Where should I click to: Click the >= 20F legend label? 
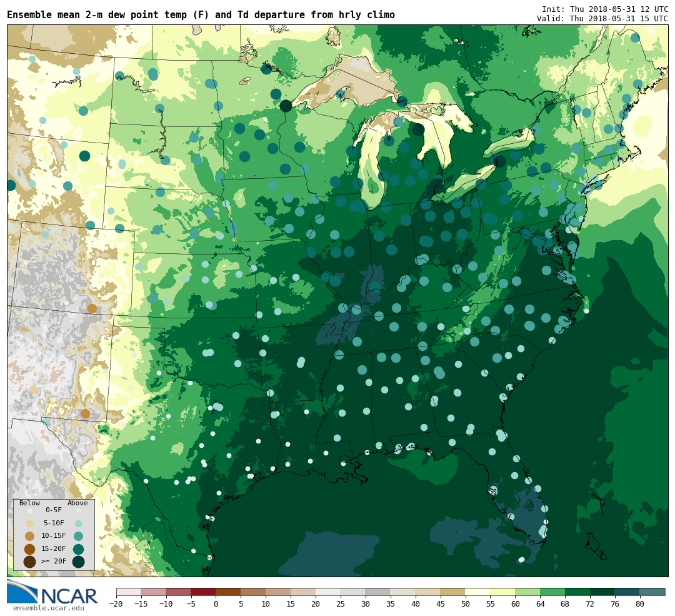coord(54,562)
